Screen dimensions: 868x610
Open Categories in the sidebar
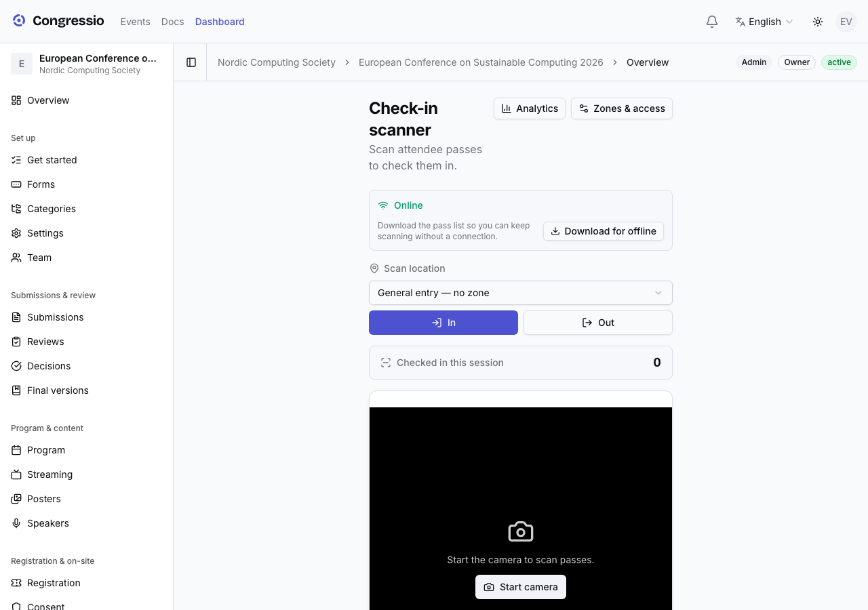(86, 209)
